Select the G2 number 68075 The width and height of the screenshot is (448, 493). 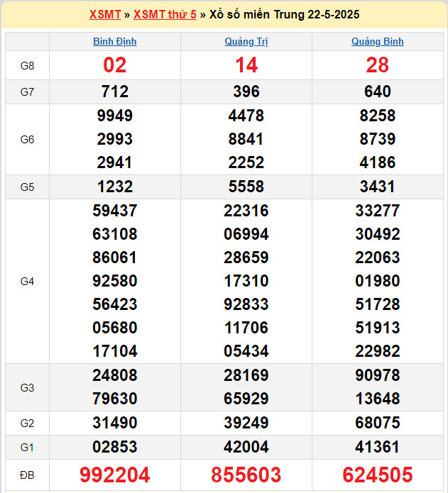[x=378, y=423]
